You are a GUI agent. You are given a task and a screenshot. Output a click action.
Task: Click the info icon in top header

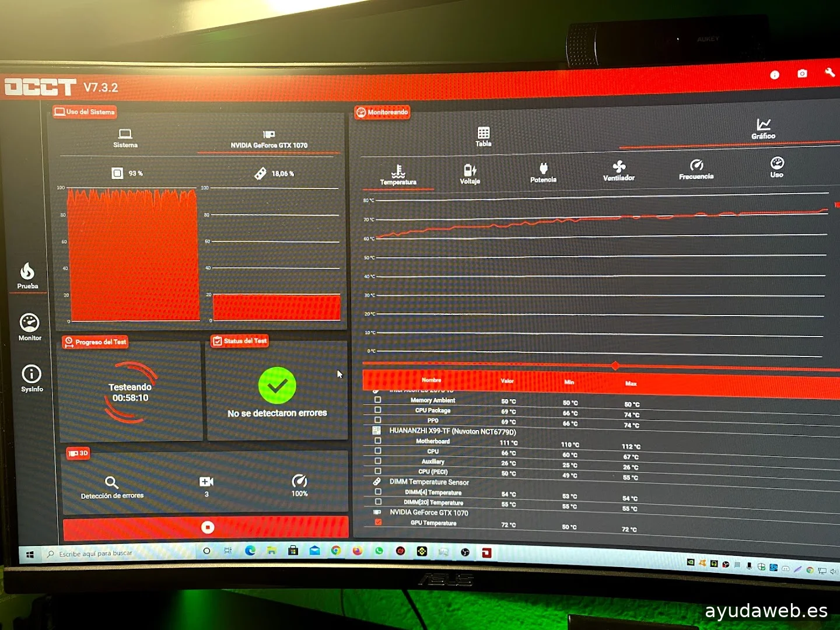pyautogui.click(x=775, y=75)
